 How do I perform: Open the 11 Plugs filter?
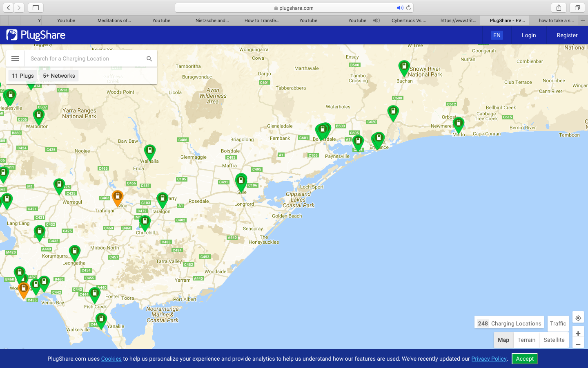(x=23, y=76)
